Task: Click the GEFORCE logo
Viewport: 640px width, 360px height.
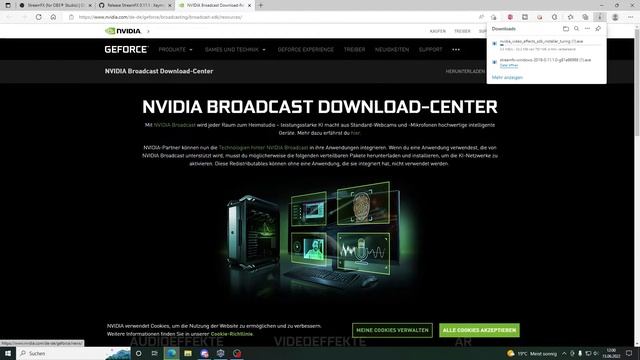Action: pos(126,49)
